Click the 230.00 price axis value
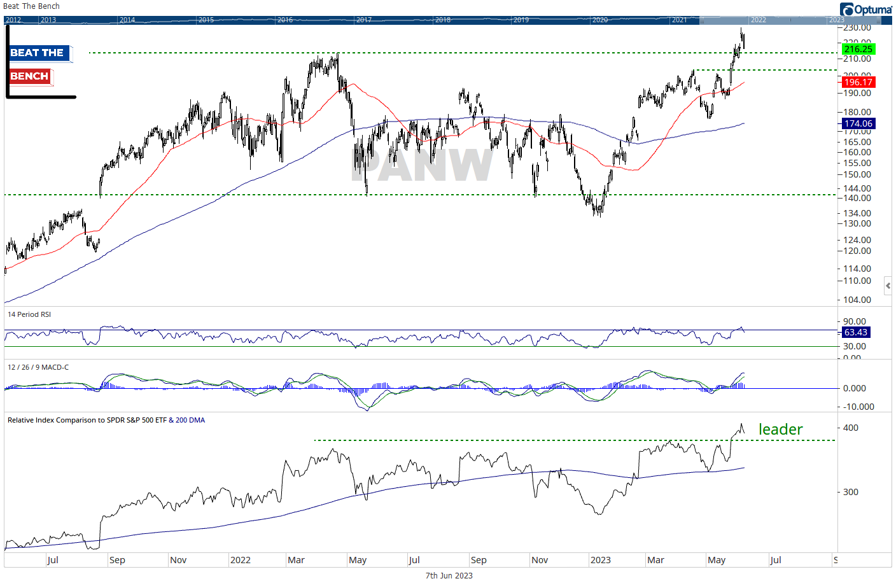896x588 pixels. (857, 28)
